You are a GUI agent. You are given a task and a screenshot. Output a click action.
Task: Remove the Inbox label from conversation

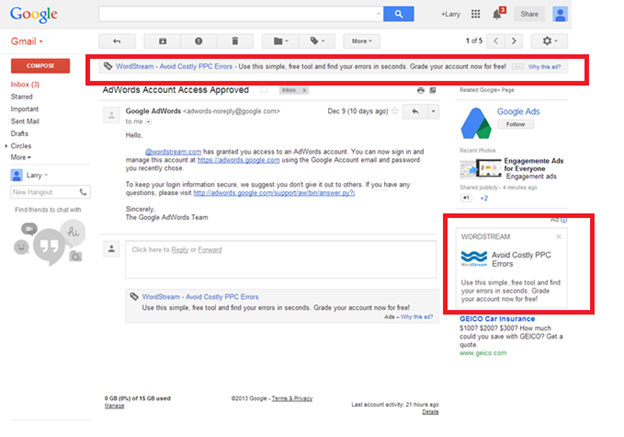(304, 90)
